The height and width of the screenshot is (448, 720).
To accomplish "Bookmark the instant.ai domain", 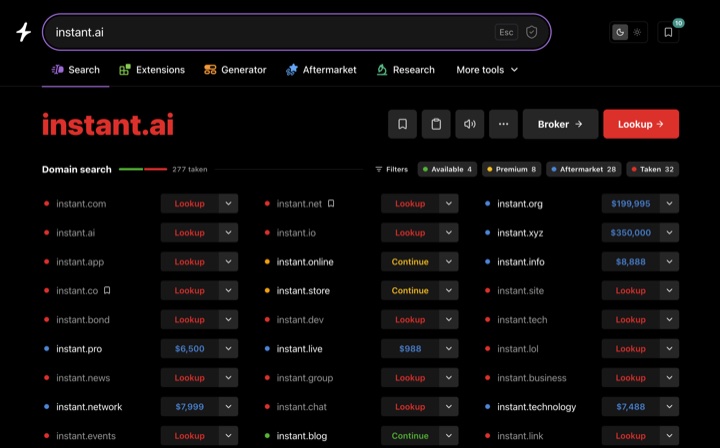I will (402, 124).
